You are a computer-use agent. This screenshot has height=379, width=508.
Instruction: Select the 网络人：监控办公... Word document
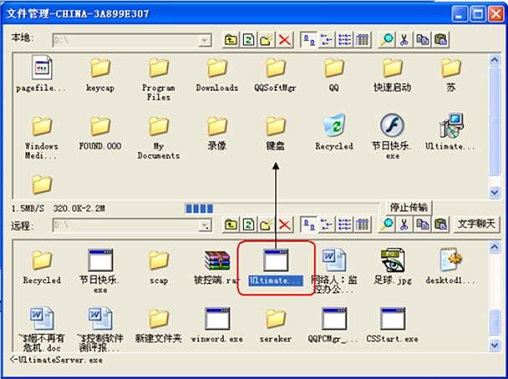coord(334,271)
